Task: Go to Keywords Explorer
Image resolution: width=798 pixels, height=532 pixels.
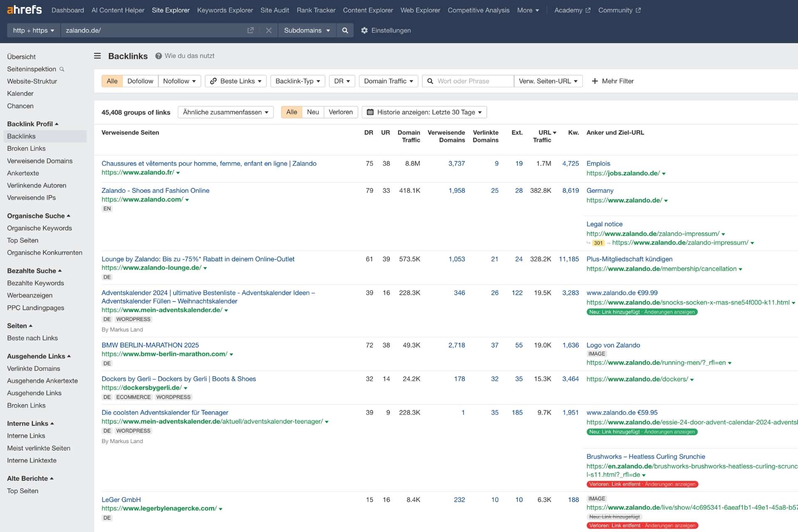Action: pos(225,10)
